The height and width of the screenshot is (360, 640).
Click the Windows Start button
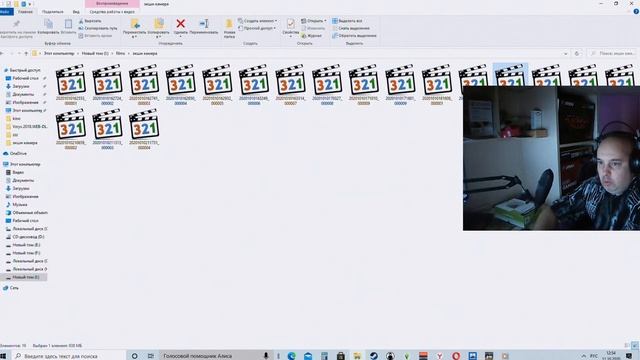(x=3, y=356)
